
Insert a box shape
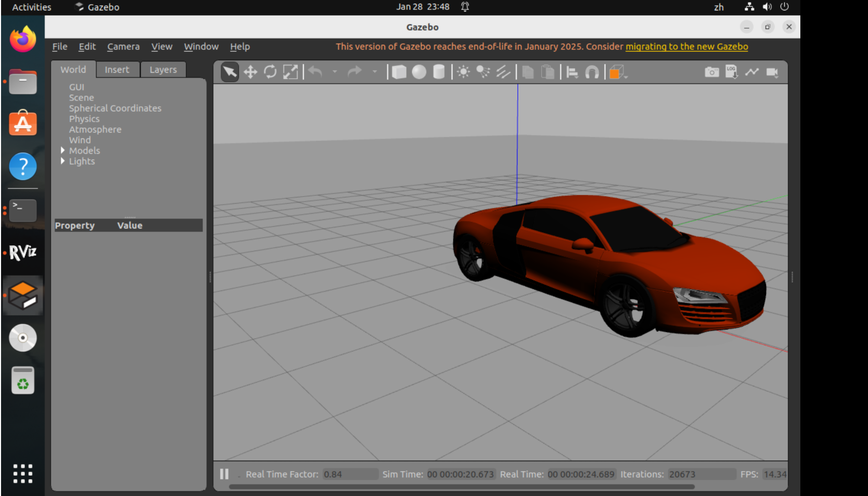tap(399, 72)
